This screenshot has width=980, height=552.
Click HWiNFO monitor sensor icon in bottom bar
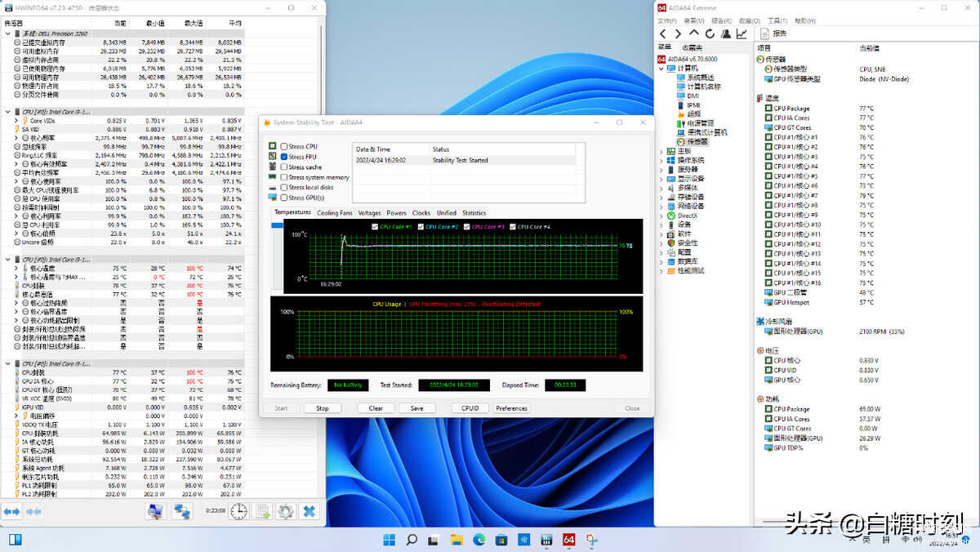(154, 511)
